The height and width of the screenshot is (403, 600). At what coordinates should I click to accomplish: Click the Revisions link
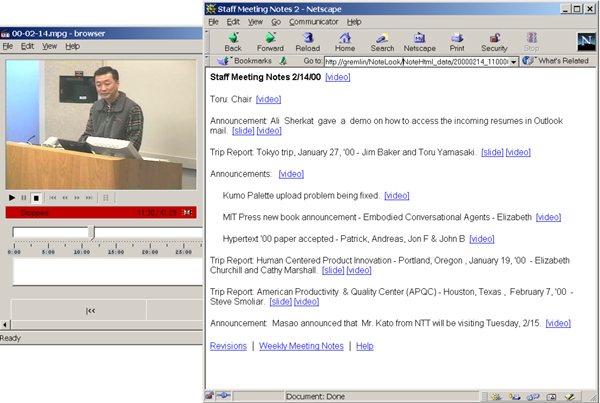coord(227,346)
